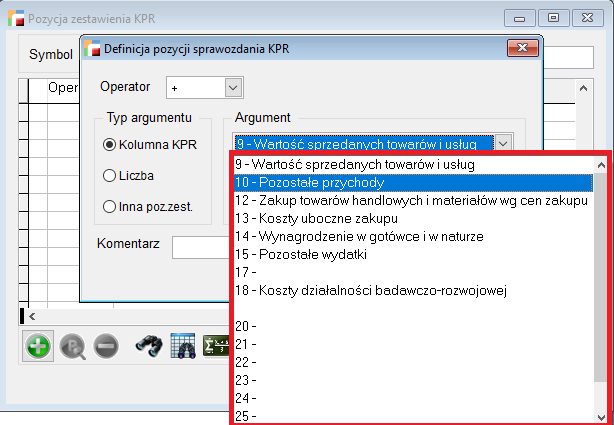Click the Definicja pozycji dialog title icon
This screenshot has width=614, height=425.
point(93,47)
